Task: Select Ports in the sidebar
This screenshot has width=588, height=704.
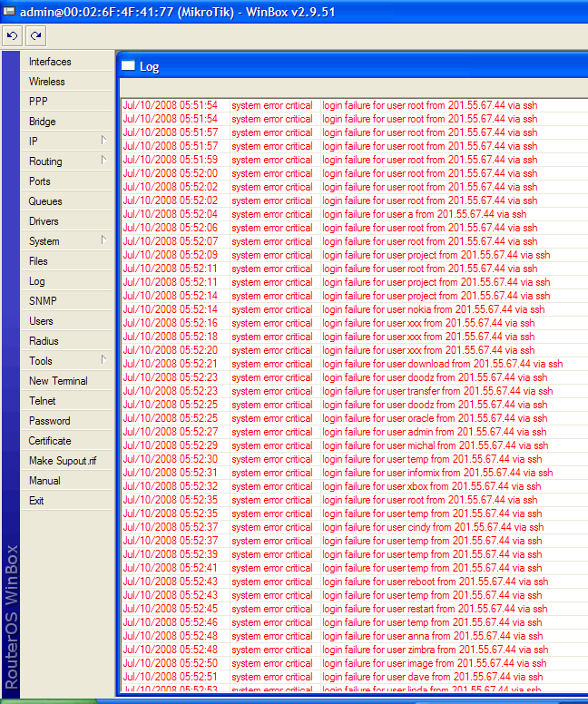Action: [x=67, y=181]
